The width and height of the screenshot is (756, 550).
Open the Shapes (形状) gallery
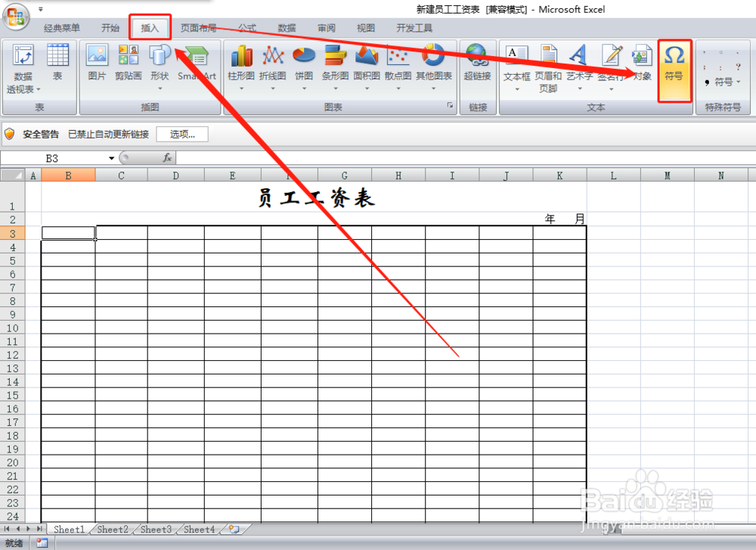160,67
